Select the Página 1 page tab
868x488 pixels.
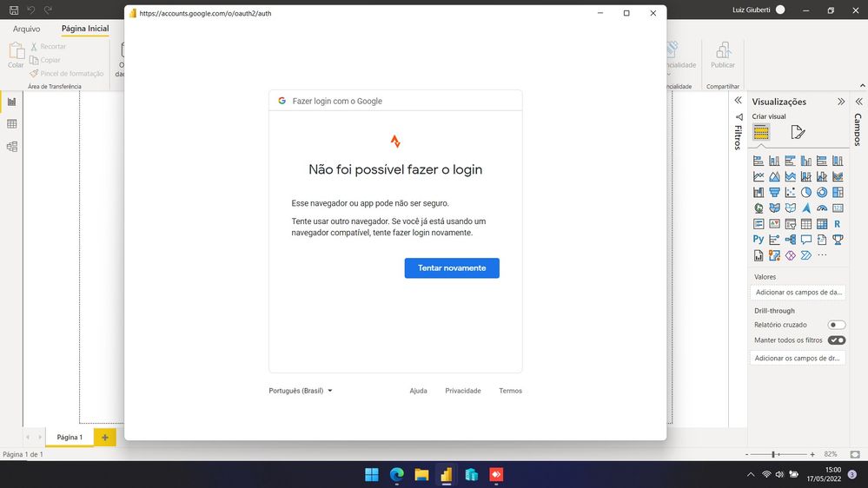[70, 437]
